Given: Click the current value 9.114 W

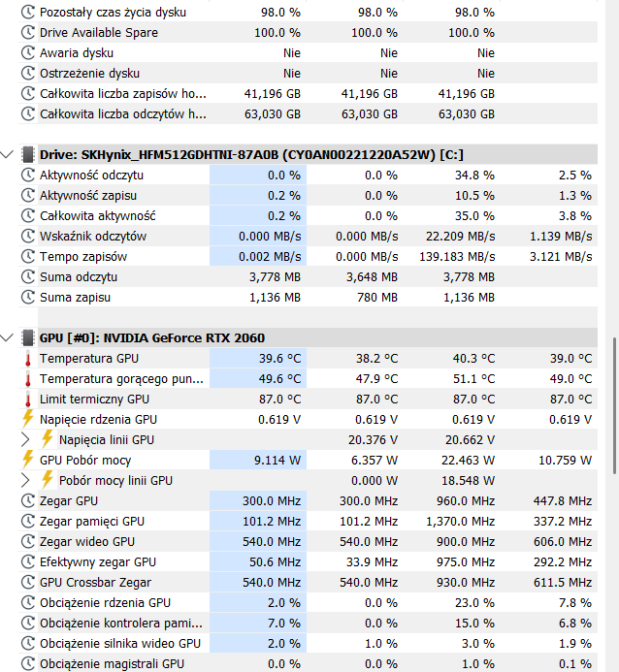Looking at the screenshot, I should coord(277,461).
